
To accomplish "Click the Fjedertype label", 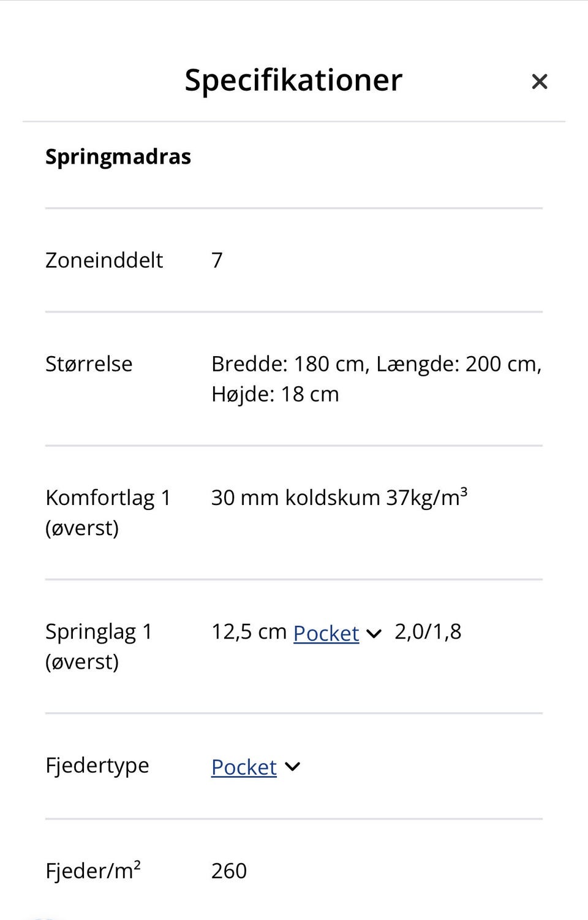I will [97, 766].
